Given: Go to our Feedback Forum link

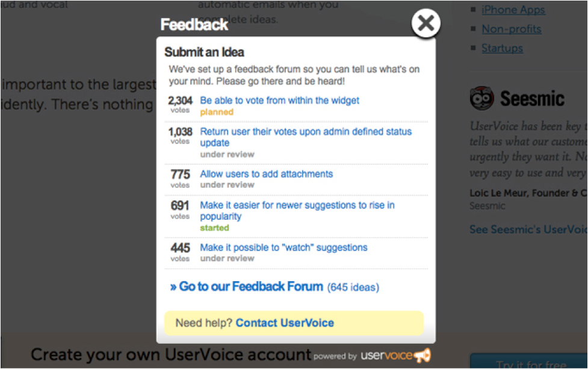Looking at the screenshot, I should coord(247,287).
